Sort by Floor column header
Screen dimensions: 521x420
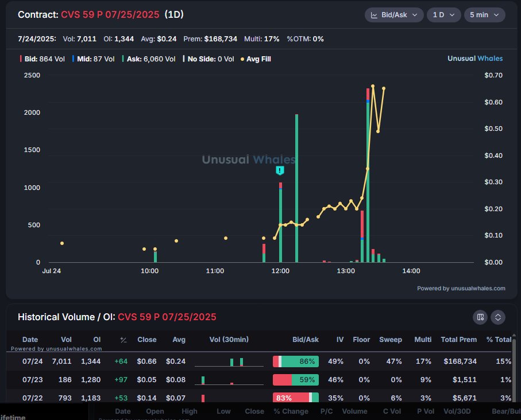(x=361, y=340)
